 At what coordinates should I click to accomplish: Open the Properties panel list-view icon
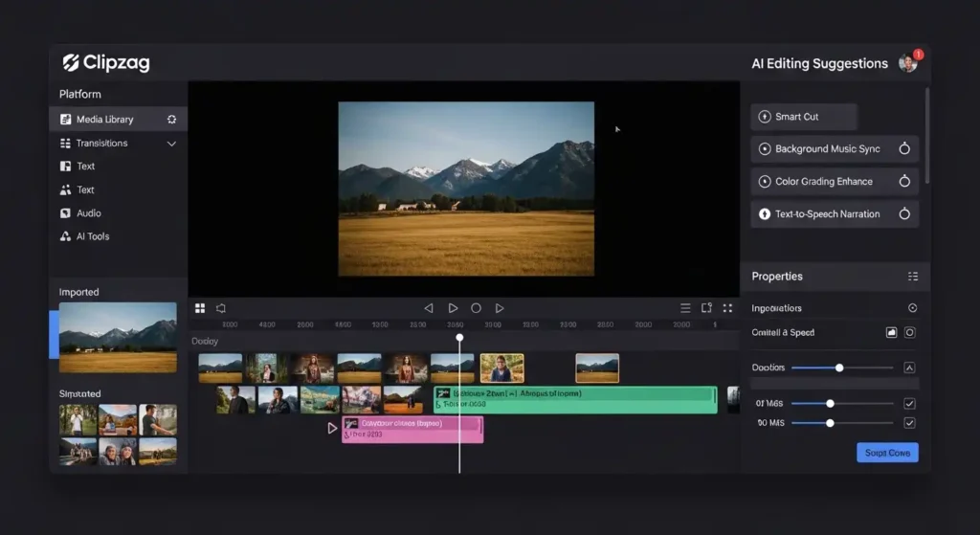pyautogui.click(x=913, y=277)
